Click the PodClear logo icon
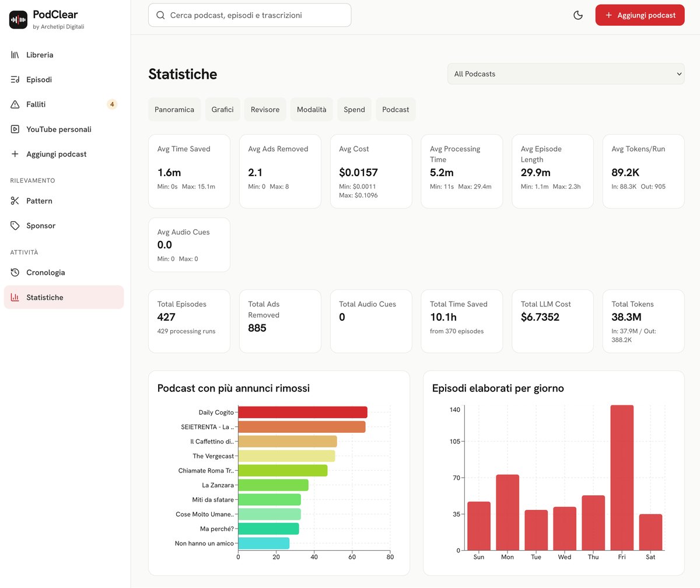The width and height of the screenshot is (700, 588). click(19, 20)
